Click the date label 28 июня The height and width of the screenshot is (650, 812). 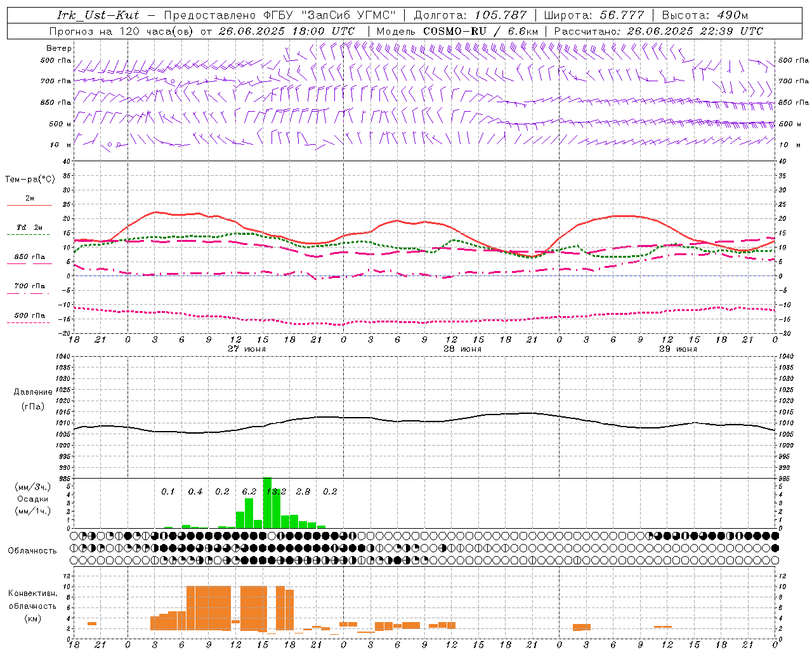coord(462,348)
